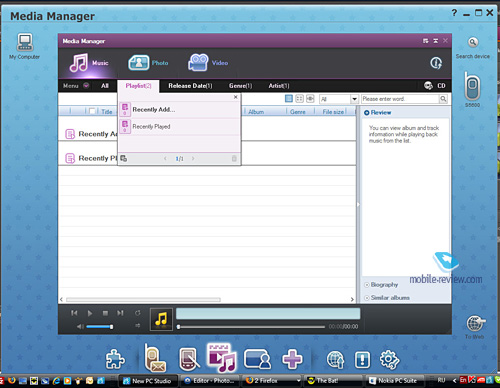This screenshot has height=388, width=500.
Task: Choose Recently Played playlist in popup
Action: point(179,127)
